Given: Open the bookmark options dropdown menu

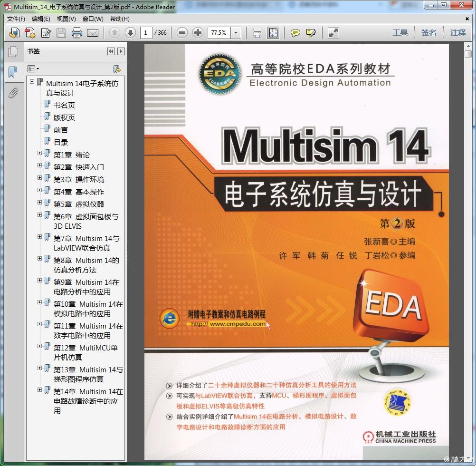Looking at the screenshot, I should coord(34,69).
